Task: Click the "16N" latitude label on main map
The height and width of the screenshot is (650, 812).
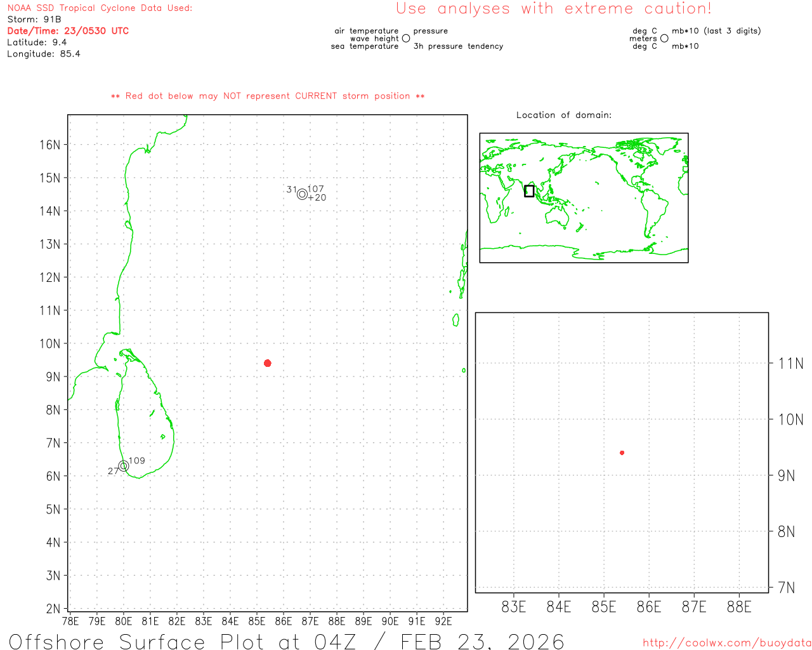Action: (49, 145)
